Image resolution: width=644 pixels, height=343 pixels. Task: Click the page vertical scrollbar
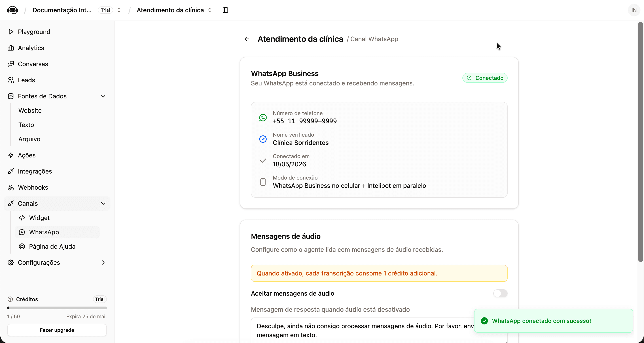(640, 142)
